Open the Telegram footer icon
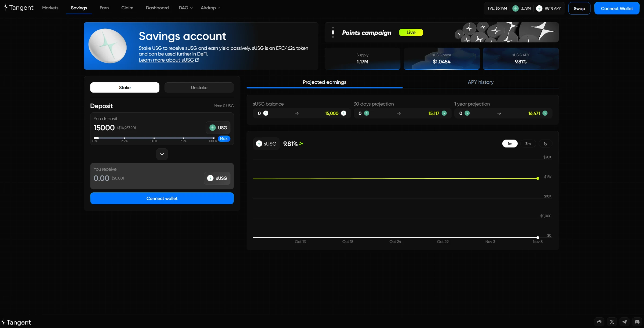644x328 pixels. pos(625,322)
